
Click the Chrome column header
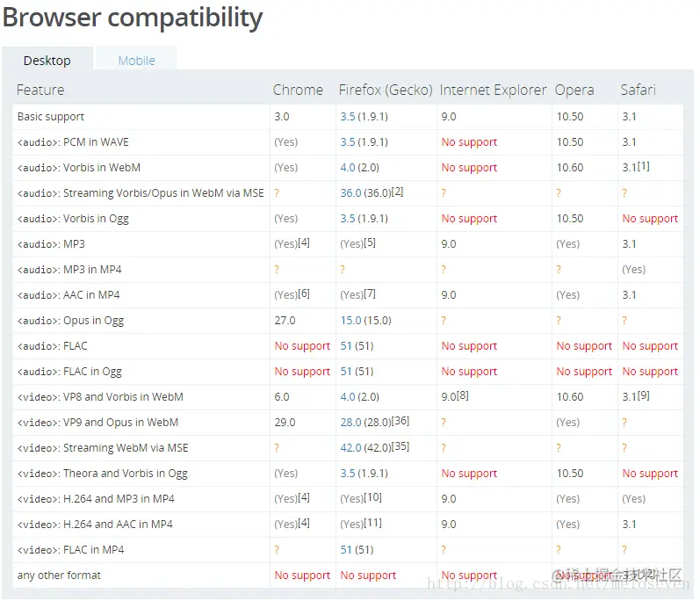(x=298, y=90)
